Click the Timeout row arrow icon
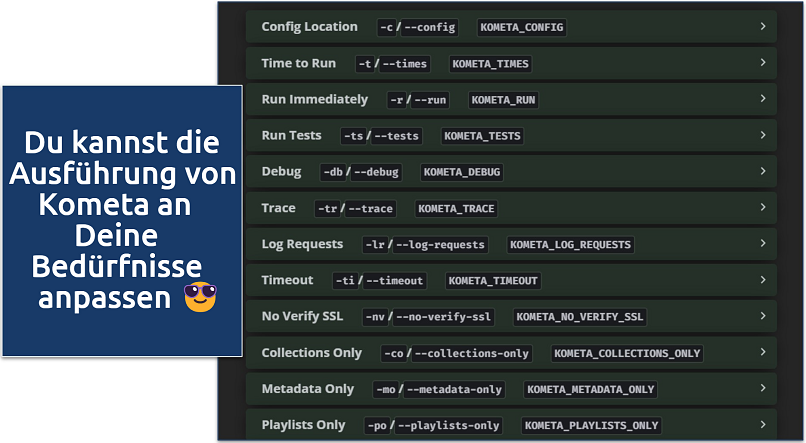The image size is (806, 443). [763, 280]
